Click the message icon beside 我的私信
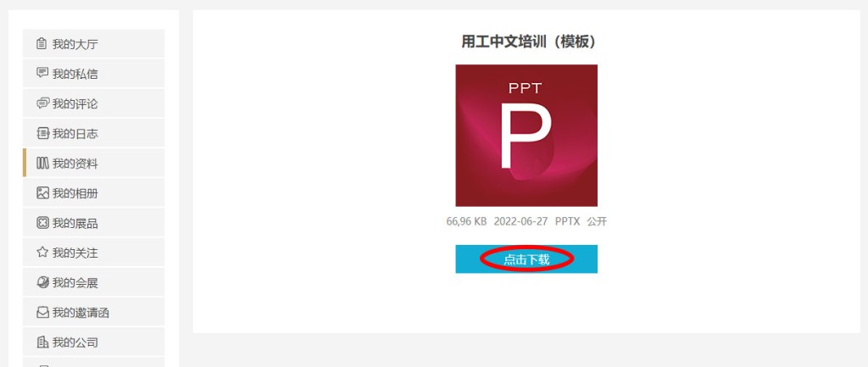This screenshot has height=367, width=868. [42, 73]
